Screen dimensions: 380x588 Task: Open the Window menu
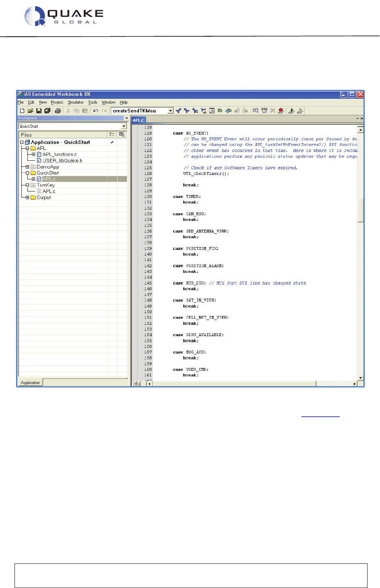108,102
